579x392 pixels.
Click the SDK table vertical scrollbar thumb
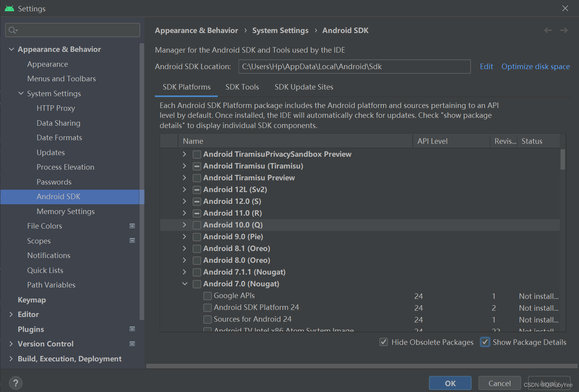point(563,159)
